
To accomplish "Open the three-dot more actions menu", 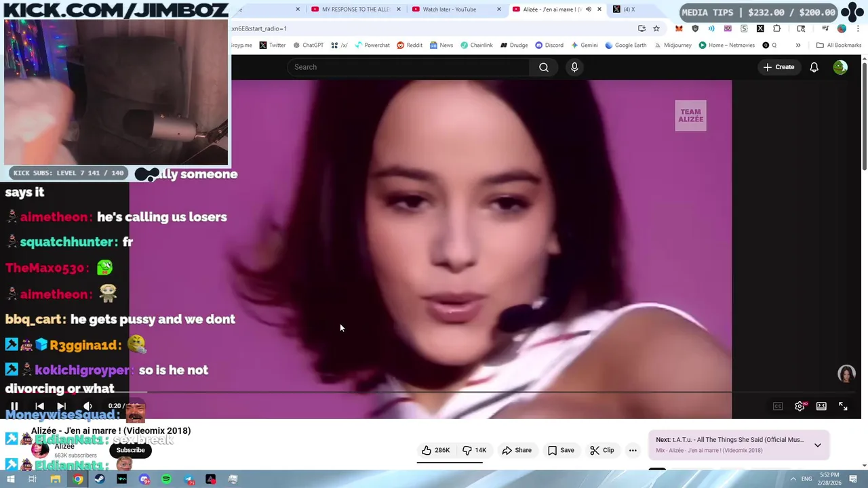I will pos(633,450).
